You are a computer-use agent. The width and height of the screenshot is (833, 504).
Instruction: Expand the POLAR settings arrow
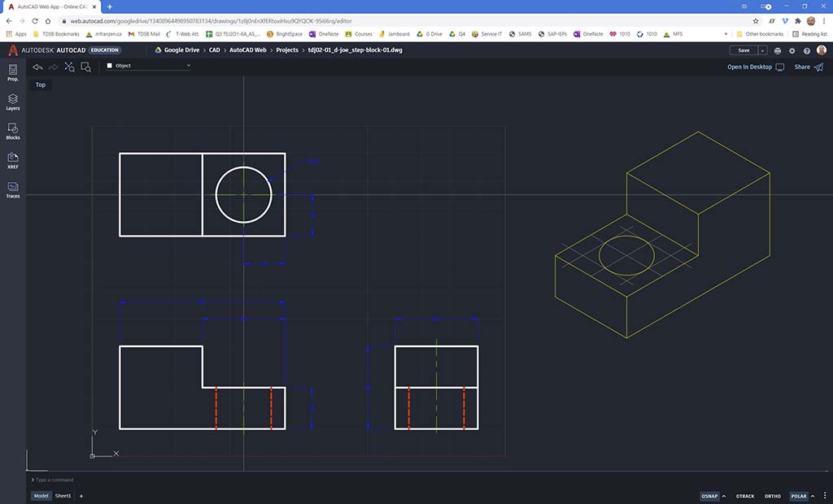tap(813, 496)
